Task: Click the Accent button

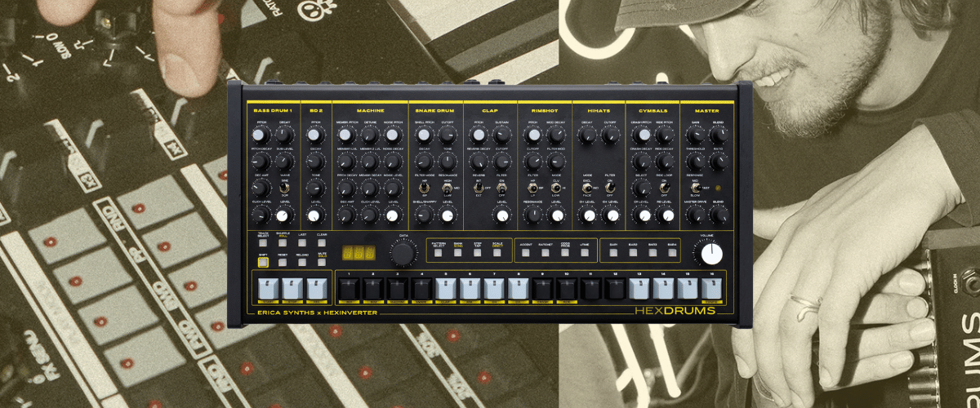Action: tap(527, 253)
